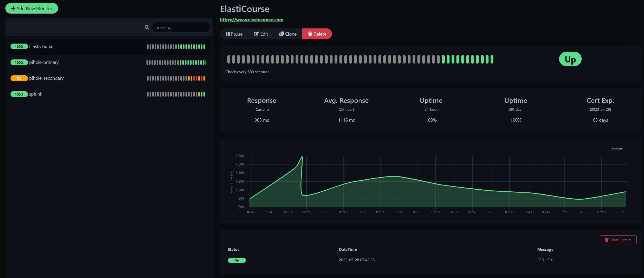
Task: Click the large Up status badge
Action: point(570,59)
